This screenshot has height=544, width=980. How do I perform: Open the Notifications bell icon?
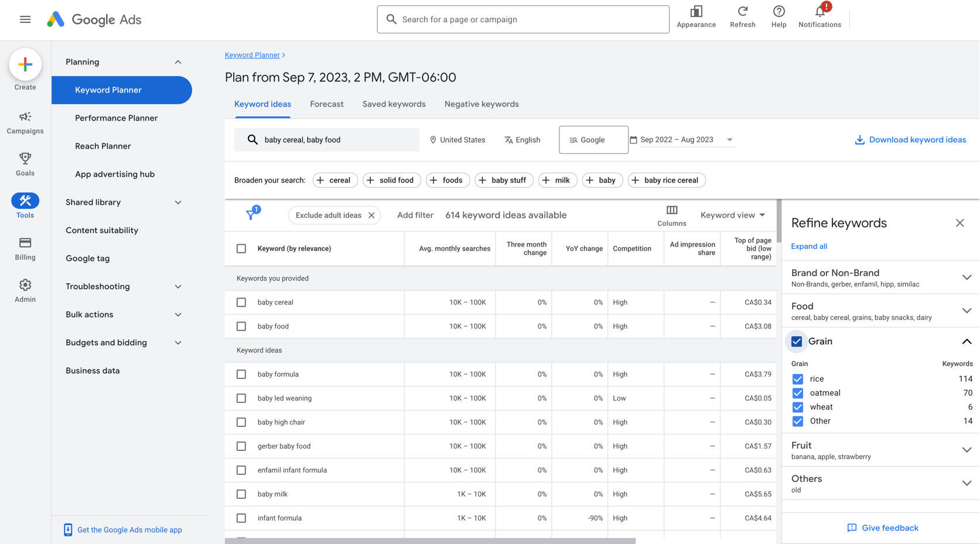click(x=819, y=13)
